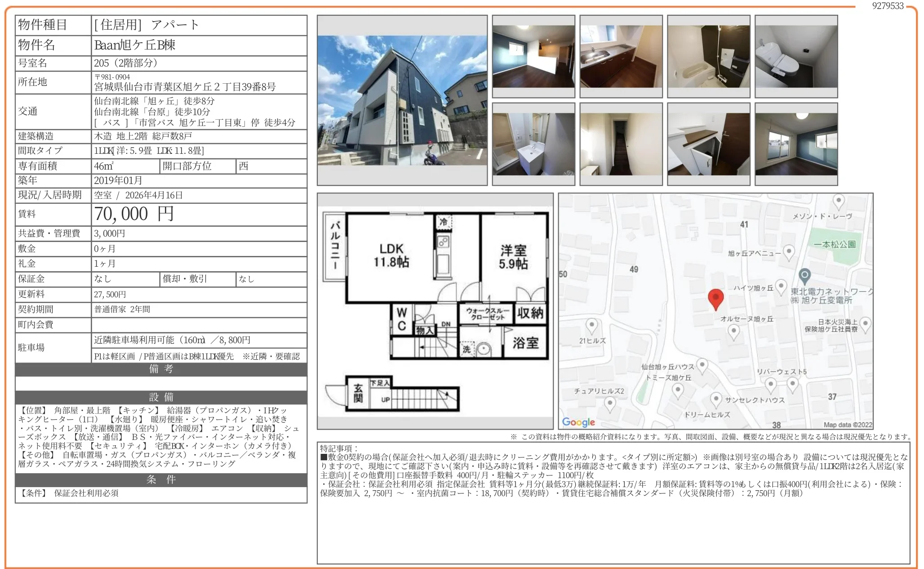
Task: Click property ID 9279533
Action: [888, 6]
